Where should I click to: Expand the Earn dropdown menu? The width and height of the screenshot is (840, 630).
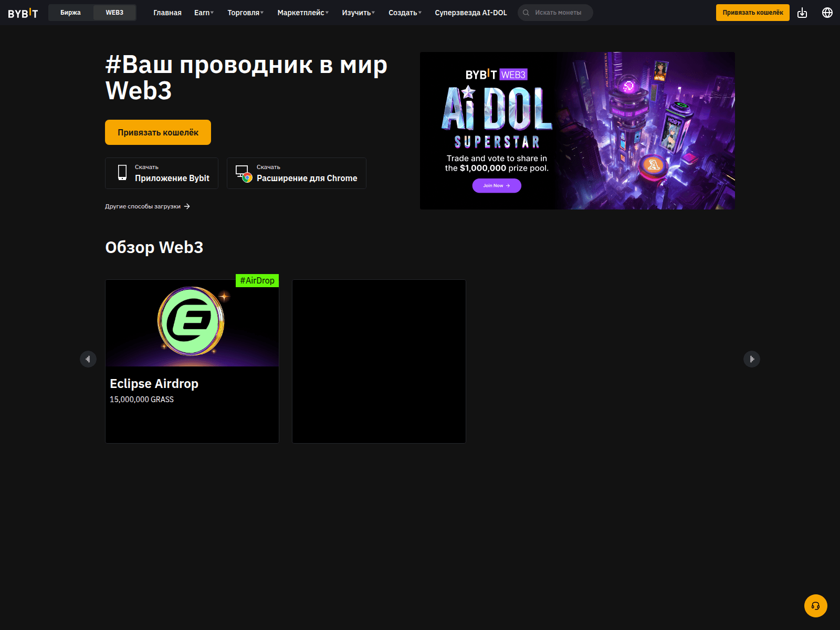204,13
